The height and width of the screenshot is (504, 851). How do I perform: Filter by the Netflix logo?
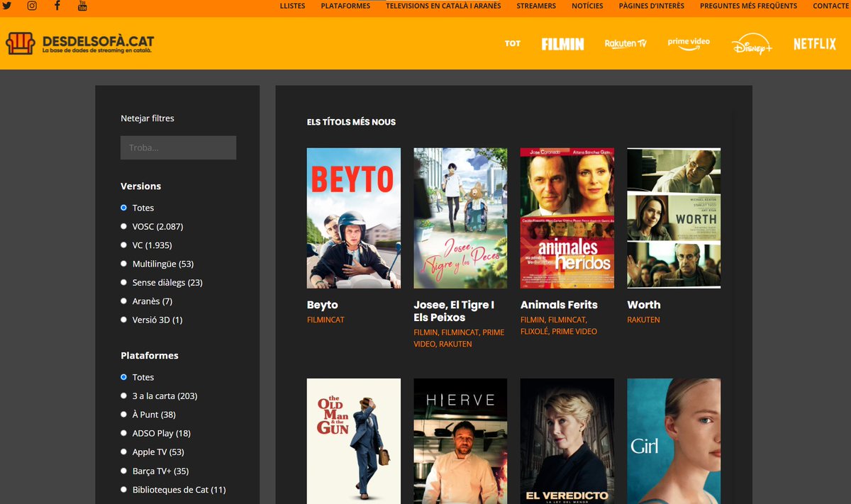pos(815,44)
